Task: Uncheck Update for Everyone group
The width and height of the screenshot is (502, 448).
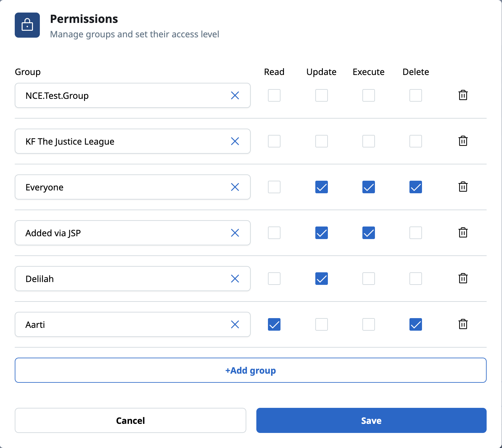Action: (x=322, y=187)
